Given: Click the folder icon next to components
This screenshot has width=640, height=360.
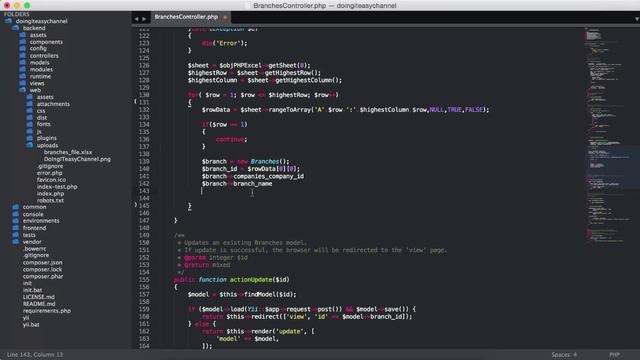Looking at the screenshot, I should click(22, 42).
